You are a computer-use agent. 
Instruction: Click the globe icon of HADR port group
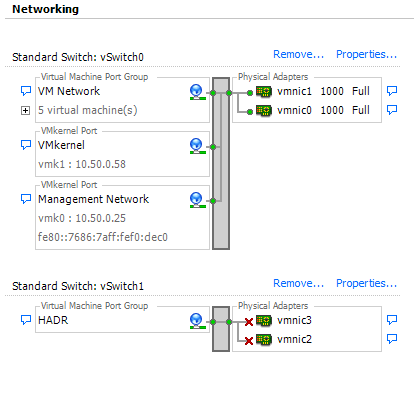pos(197,321)
